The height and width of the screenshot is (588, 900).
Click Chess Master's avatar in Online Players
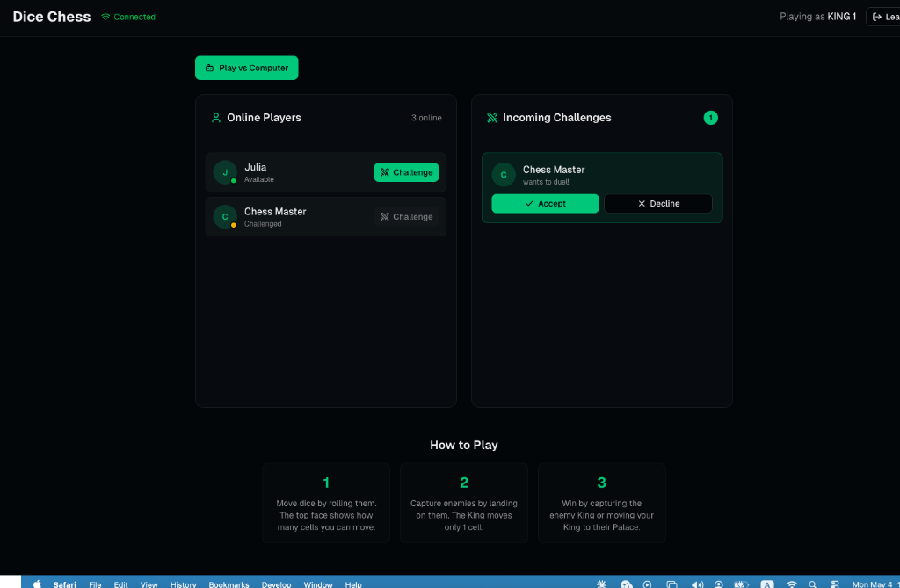pyautogui.click(x=225, y=216)
